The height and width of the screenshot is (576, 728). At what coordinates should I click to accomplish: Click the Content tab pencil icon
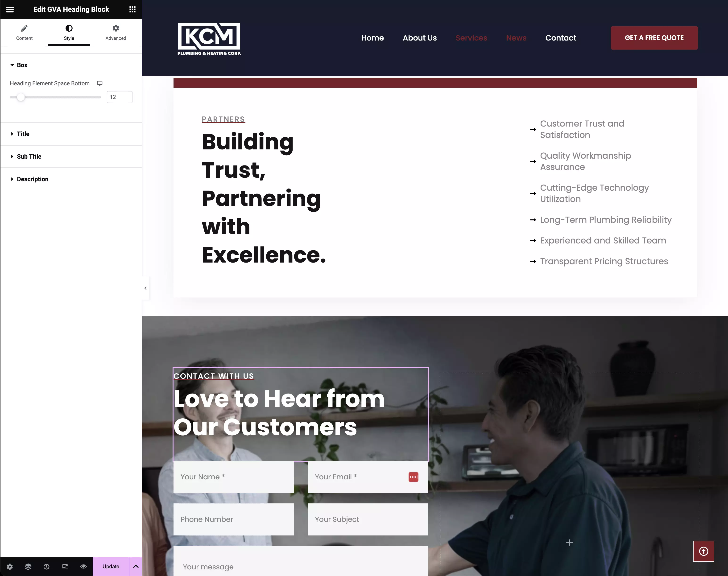[24, 28]
